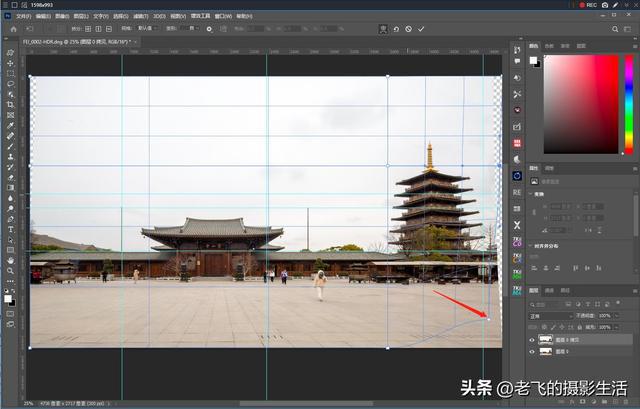Open the comments speech bubble panel icon

[517, 61]
